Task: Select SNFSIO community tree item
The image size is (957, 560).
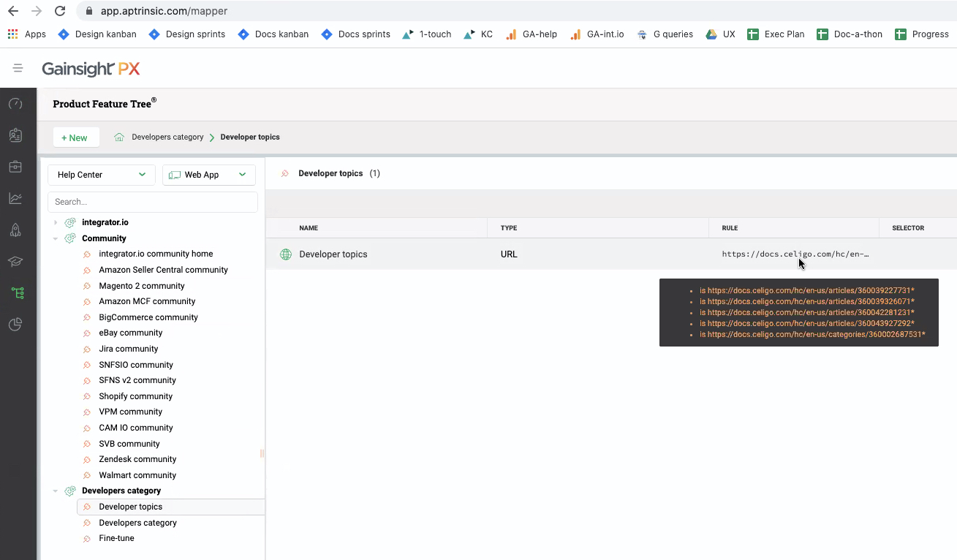Action: tap(136, 365)
